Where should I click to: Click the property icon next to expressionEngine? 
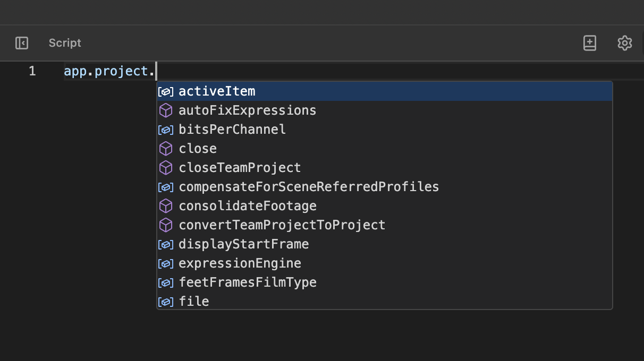165,263
